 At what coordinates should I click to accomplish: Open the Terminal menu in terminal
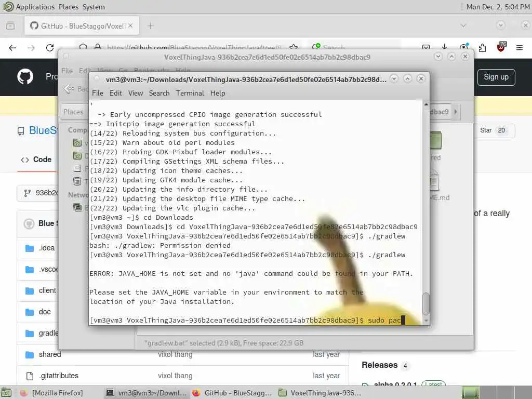tap(190, 94)
